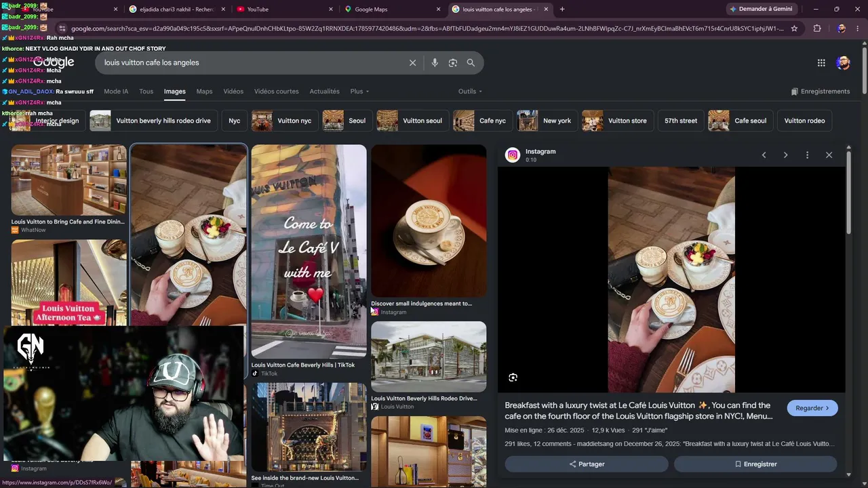This screenshot has width=868, height=488.
Task: Open the 'Come to Le Café V' TikTok thumbnail
Action: (309, 251)
